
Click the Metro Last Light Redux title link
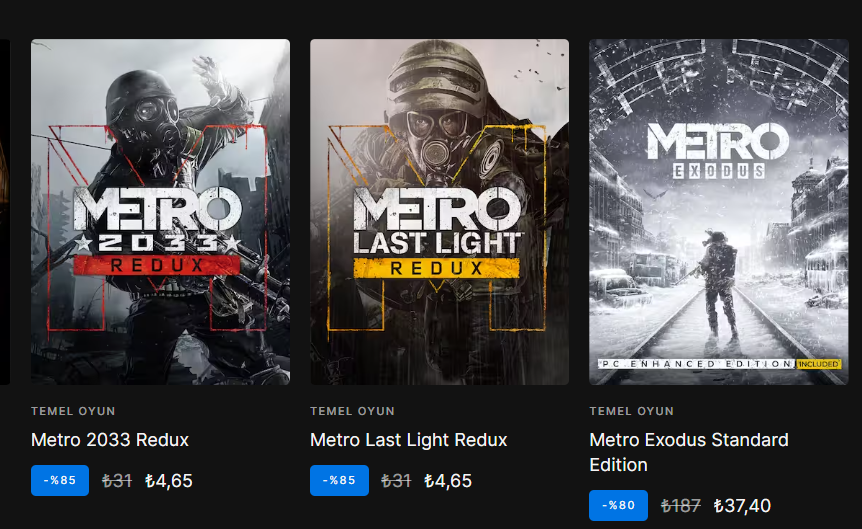tap(408, 440)
